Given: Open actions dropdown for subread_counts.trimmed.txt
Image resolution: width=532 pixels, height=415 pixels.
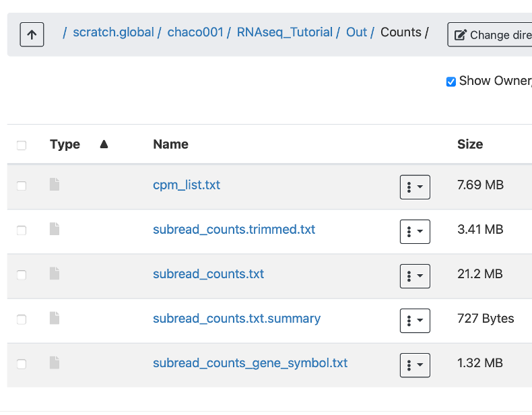Looking at the screenshot, I should (415, 232).
